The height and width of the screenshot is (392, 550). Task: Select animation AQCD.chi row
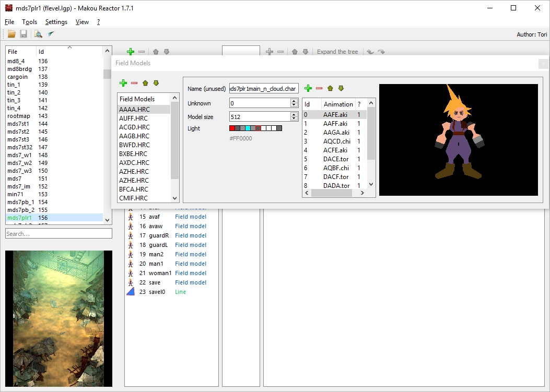click(334, 141)
